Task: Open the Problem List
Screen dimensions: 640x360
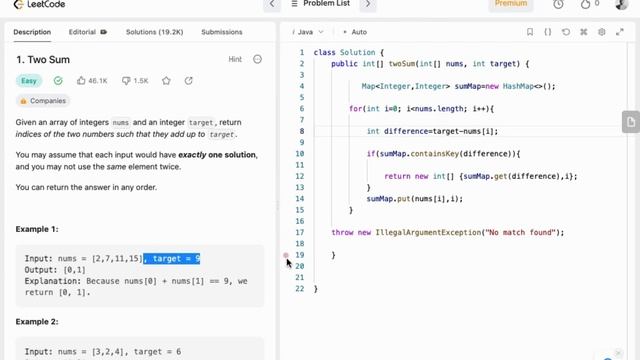Action: click(x=320, y=4)
